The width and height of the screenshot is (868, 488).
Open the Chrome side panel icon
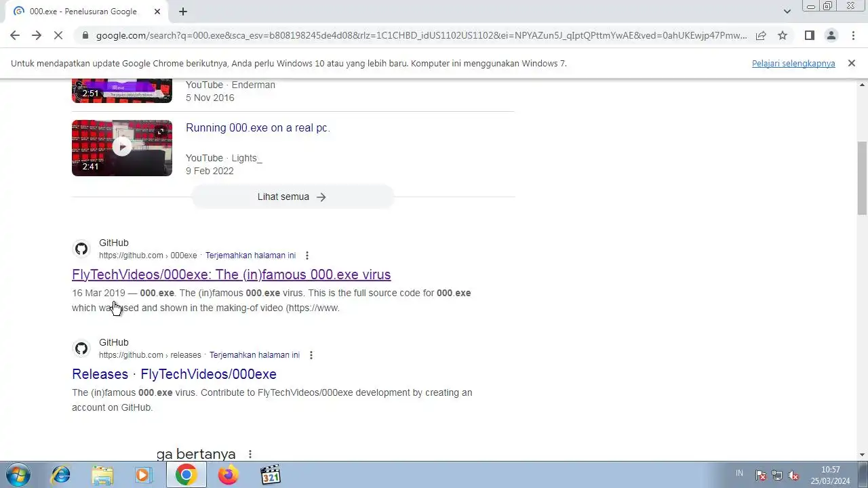809,35
